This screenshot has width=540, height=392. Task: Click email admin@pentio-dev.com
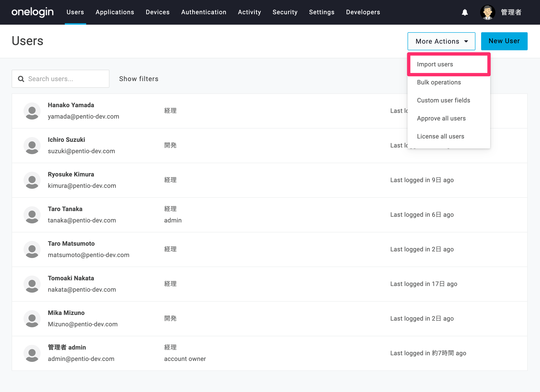pos(81,359)
